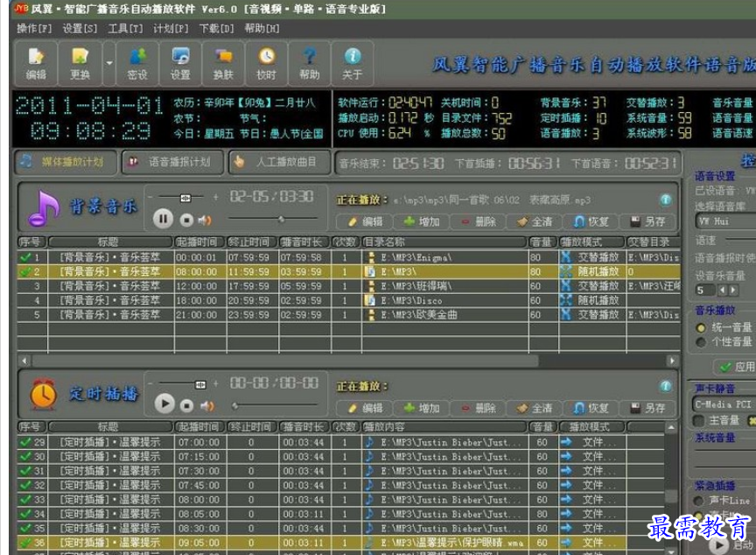The width and height of the screenshot is (756, 555).
Task: Click 另存 in the 定时插播 panel
Action: [x=648, y=408]
